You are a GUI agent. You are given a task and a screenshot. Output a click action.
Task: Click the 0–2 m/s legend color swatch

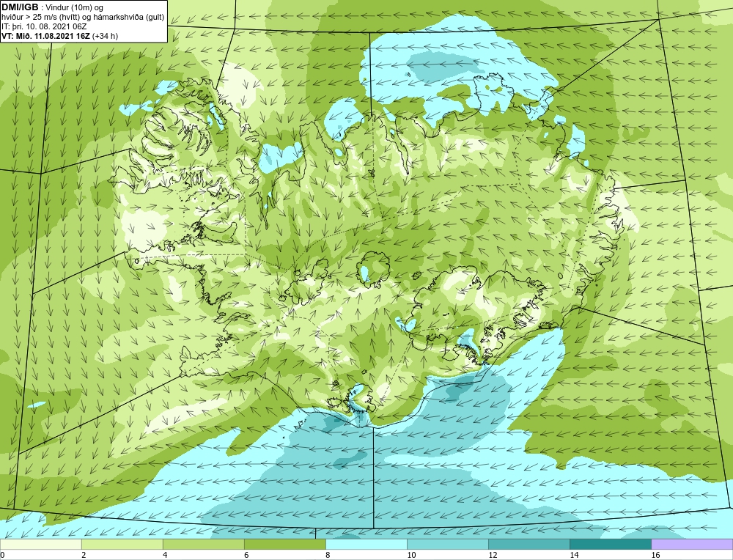tap(40, 544)
